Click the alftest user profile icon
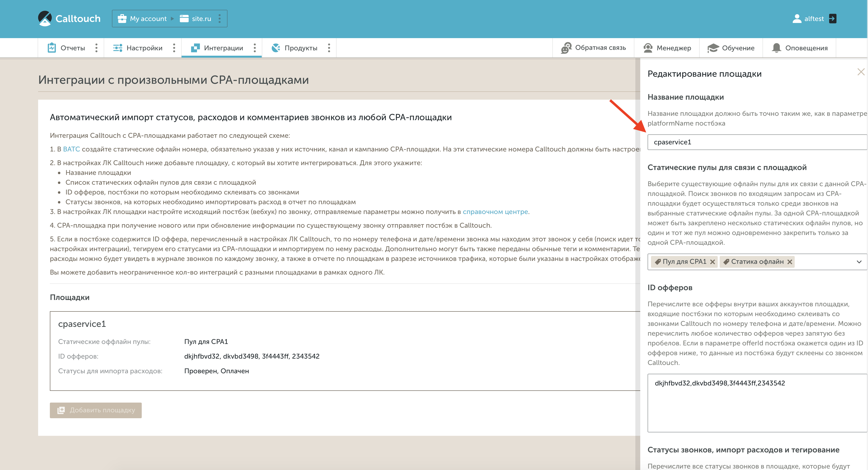The image size is (868, 470). tap(797, 19)
